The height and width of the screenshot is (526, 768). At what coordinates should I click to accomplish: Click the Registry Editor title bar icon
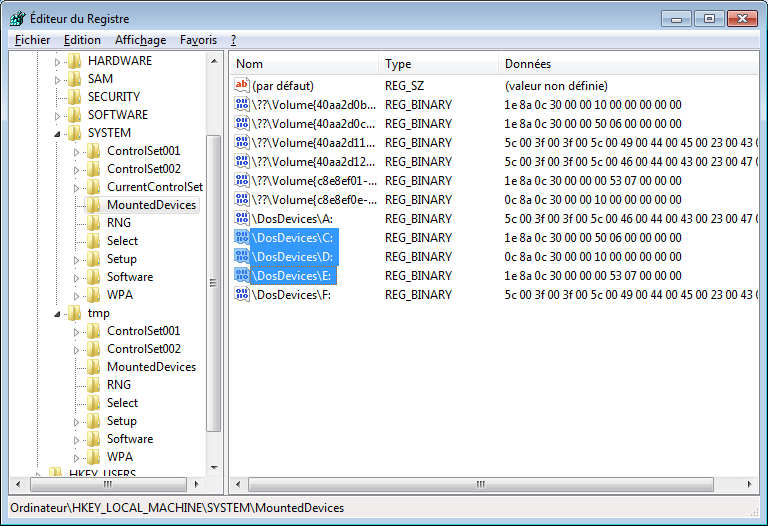18,19
